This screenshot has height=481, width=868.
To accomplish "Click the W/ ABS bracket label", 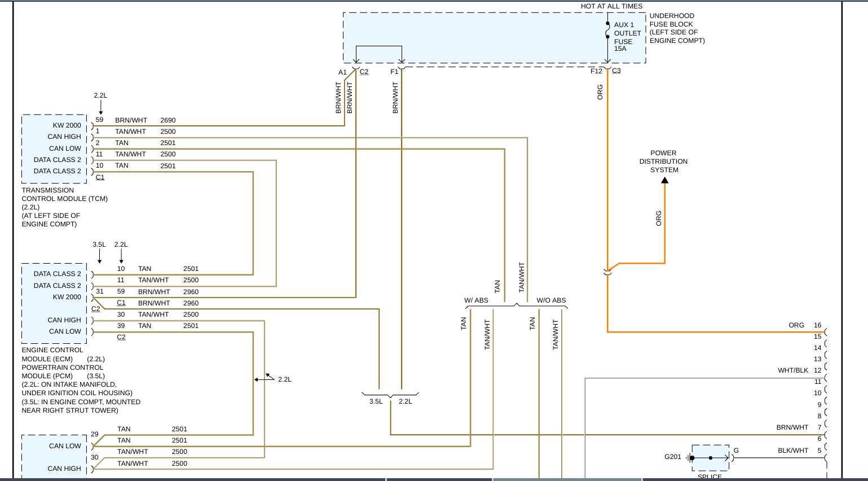I will tap(476, 300).
